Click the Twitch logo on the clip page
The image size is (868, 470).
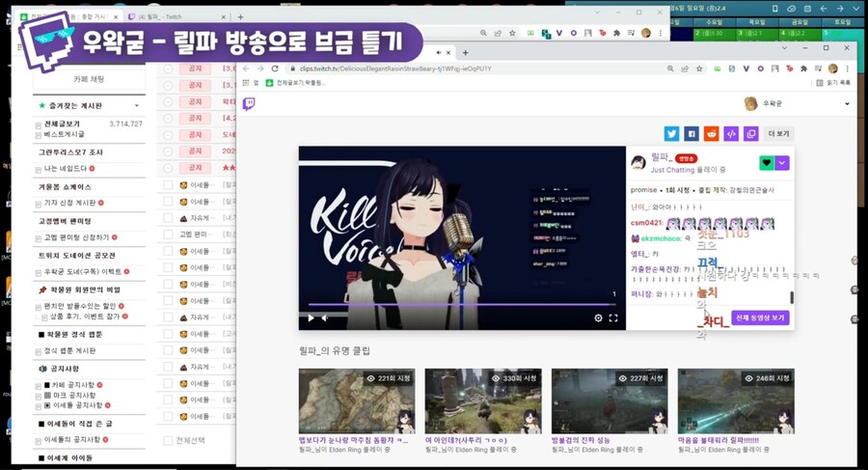click(249, 103)
